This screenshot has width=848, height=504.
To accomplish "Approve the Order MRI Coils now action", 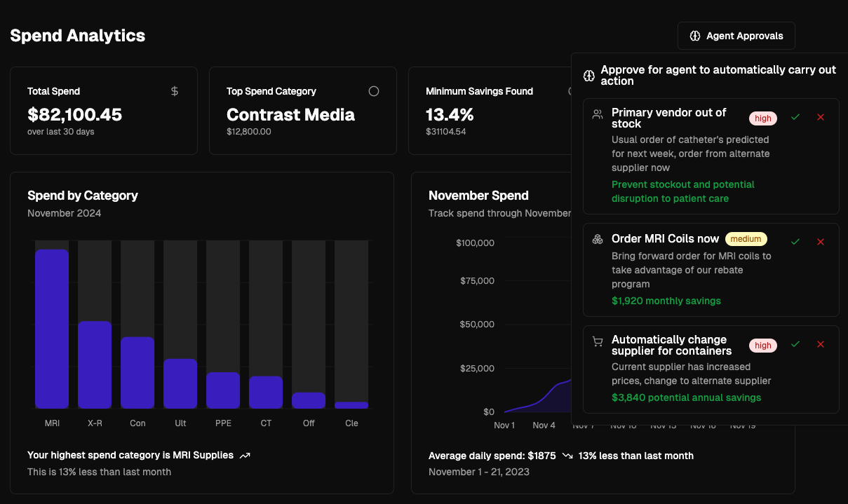I will (795, 242).
